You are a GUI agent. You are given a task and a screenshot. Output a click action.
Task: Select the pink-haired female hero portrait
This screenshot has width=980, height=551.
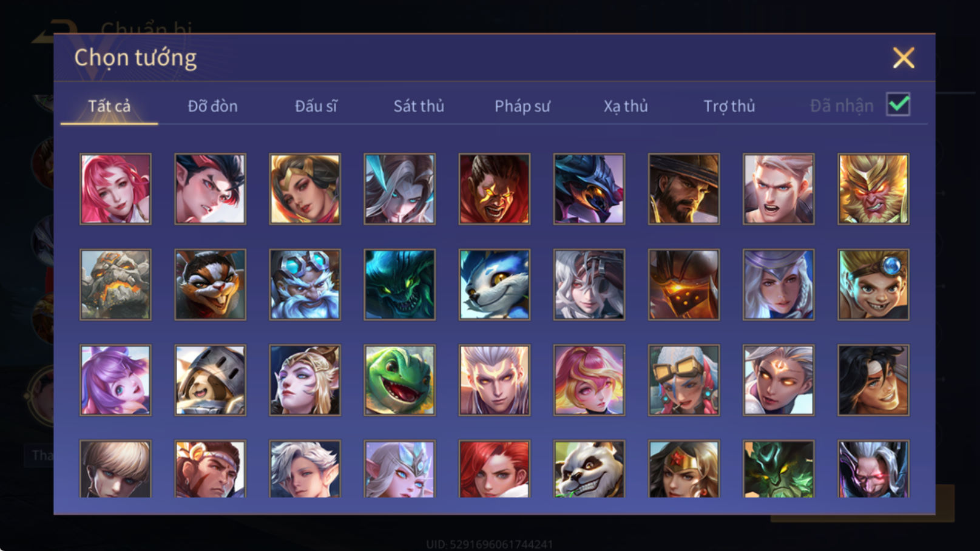[x=115, y=189]
